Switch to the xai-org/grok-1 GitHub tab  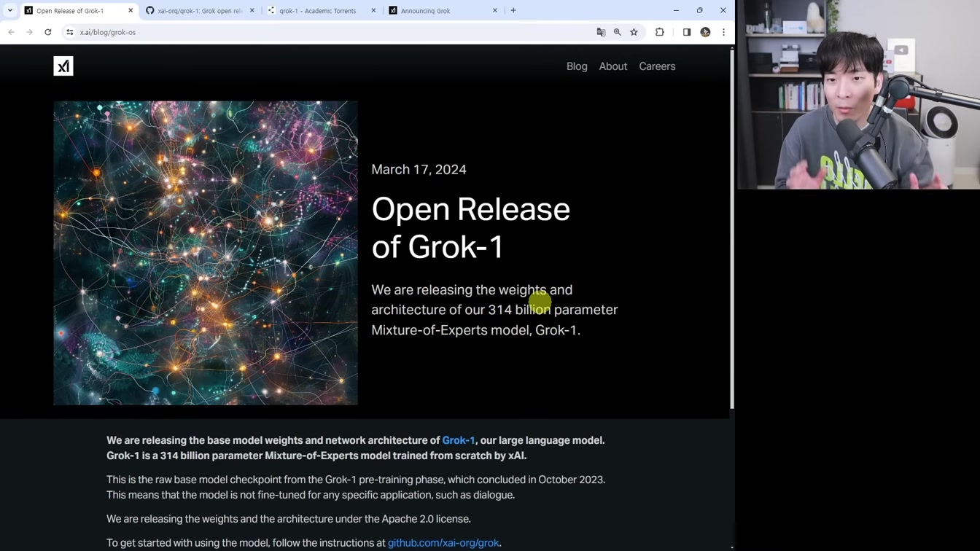tap(200, 11)
